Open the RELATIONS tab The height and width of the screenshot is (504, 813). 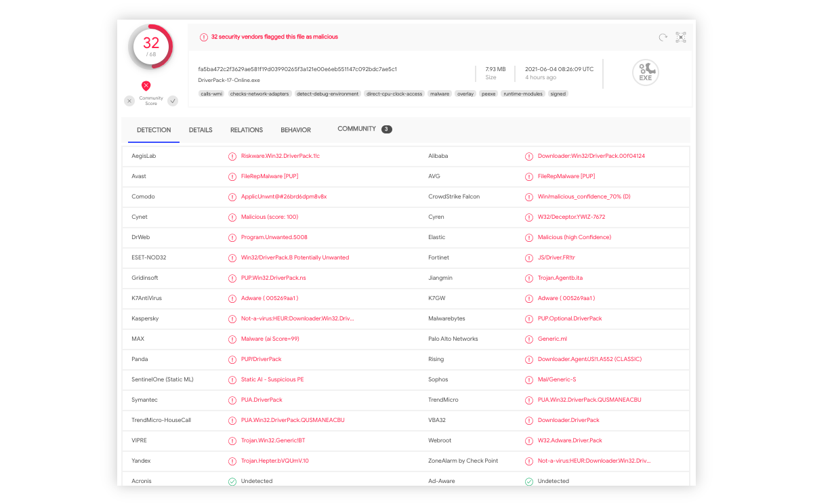tap(247, 129)
